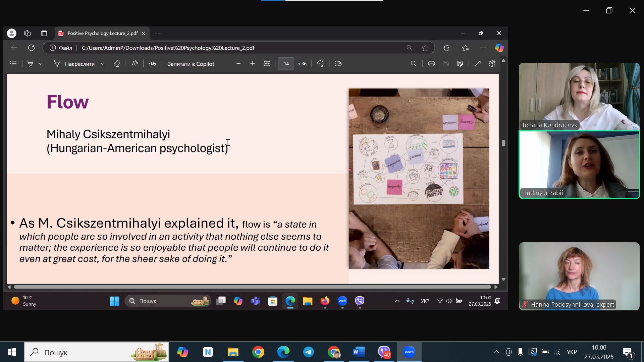Expand Накреслити draw options dropdown
644x362 pixels.
tap(103, 64)
